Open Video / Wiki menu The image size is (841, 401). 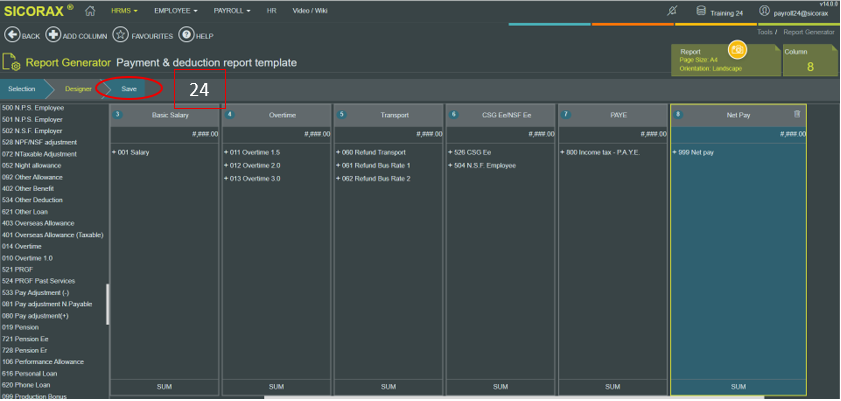pos(309,11)
